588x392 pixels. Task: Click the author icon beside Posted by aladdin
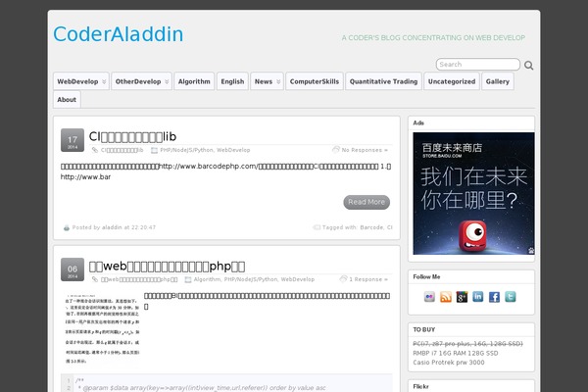pos(67,227)
